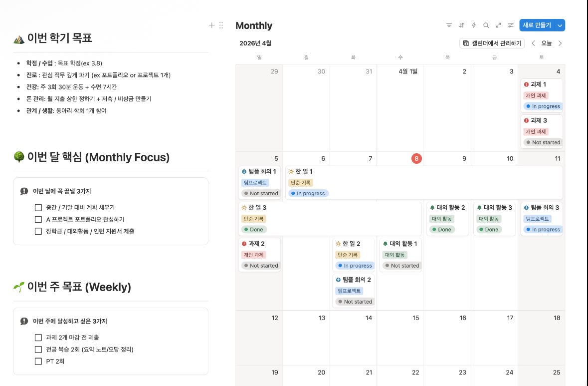Click the green bell icon on 대외 활동 1
Screen dimensions: 588x386
coord(385,244)
